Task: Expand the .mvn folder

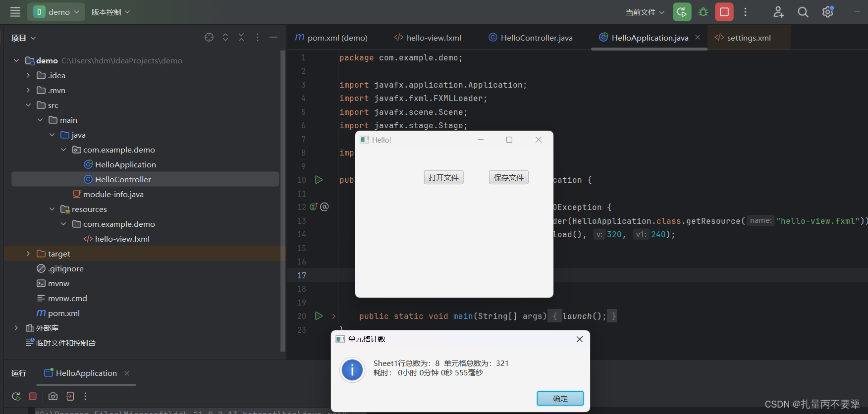Action: [x=28, y=90]
